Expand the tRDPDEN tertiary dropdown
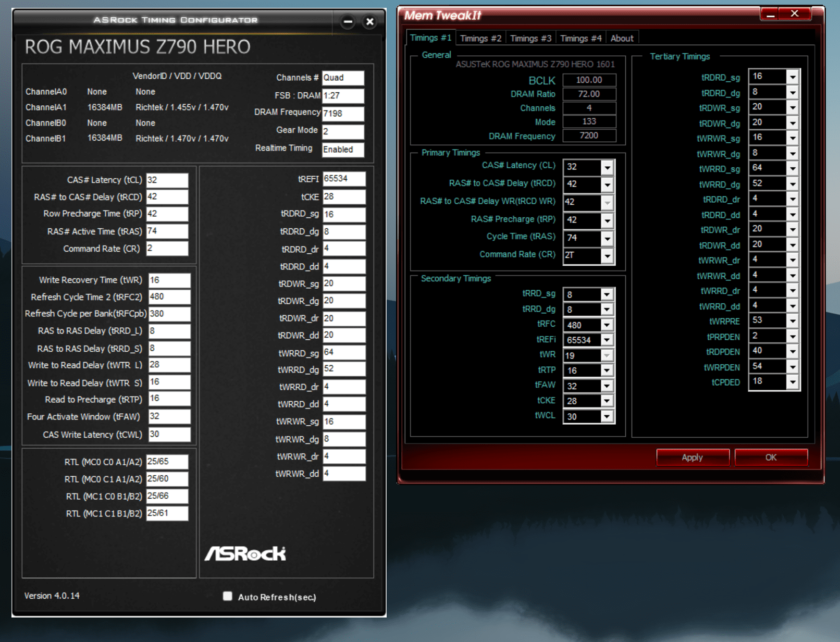The width and height of the screenshot is (840, 642). coord(793,352)
